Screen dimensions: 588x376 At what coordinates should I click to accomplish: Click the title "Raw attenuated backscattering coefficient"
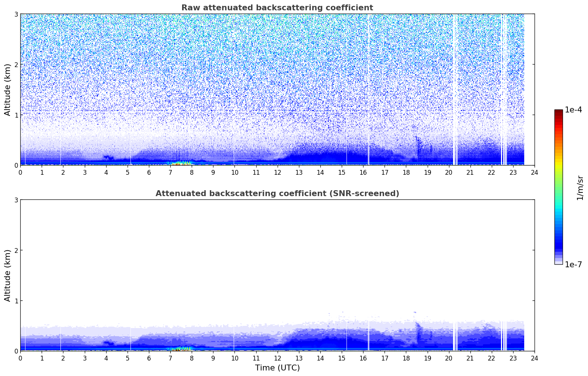click(x=277, y=8)
